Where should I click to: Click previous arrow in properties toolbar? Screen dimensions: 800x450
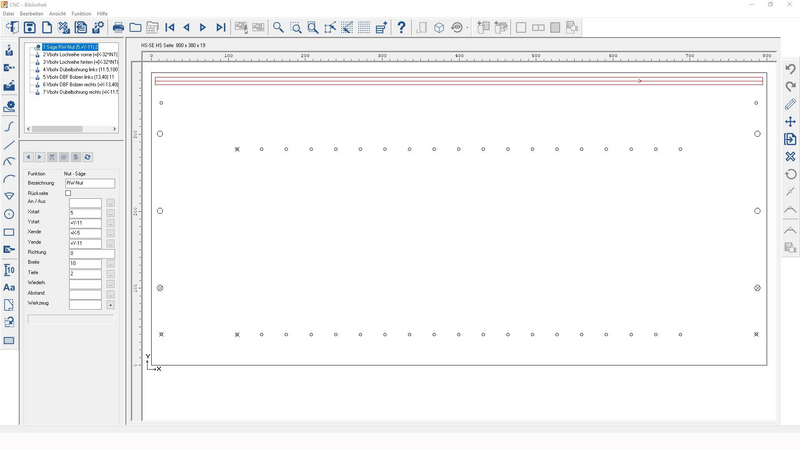pyautogui.click(x=29, y=157)
